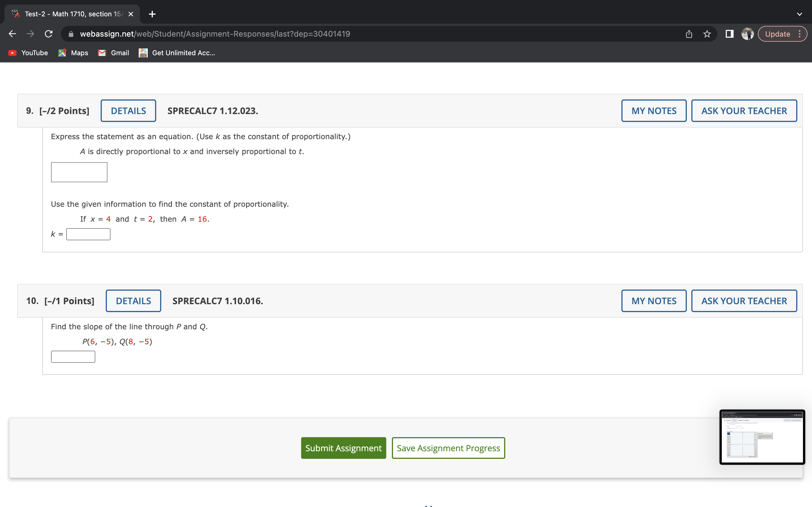Reload the WebAssign page
This screenshot has height=507, width=812.
click(49, 34)
